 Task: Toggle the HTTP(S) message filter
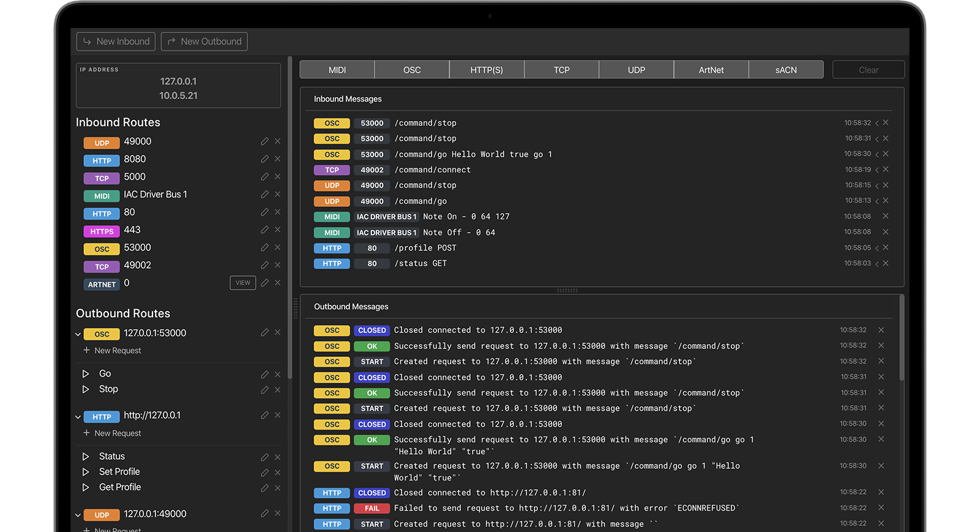[x=487, y=70]
